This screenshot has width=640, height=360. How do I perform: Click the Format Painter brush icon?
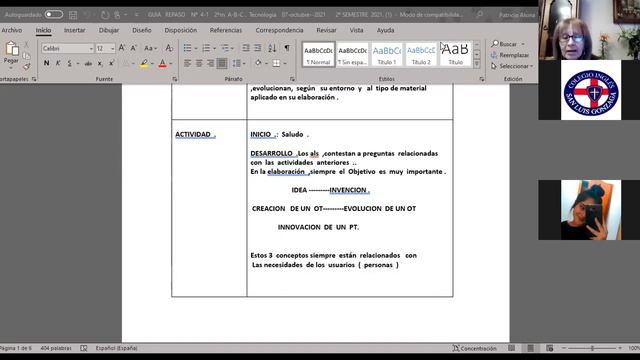pyautogui.click(x=27, y=66)
